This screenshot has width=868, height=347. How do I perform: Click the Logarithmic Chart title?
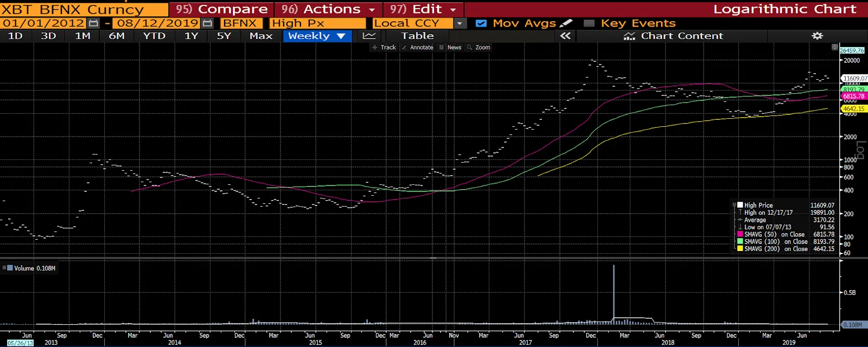[x=784, y=9]
